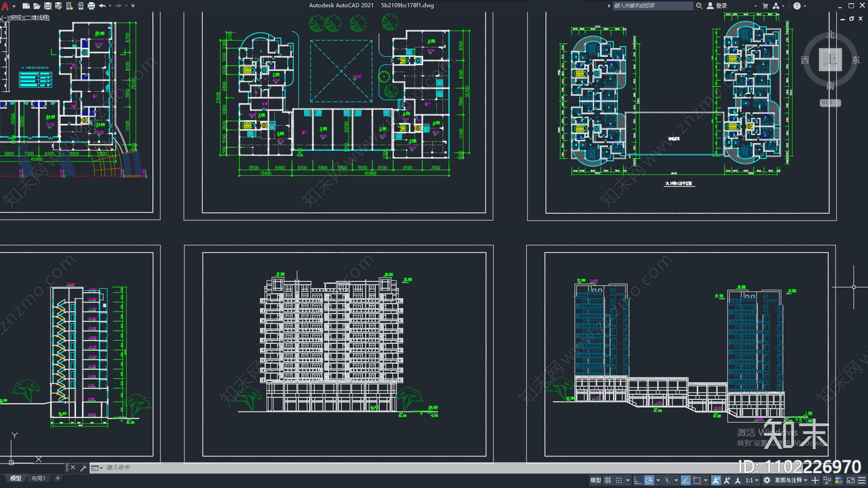Expand the application menu arrow beside logo
The height and width of the screenshot is (488, 868).
(x=14, y=6)
